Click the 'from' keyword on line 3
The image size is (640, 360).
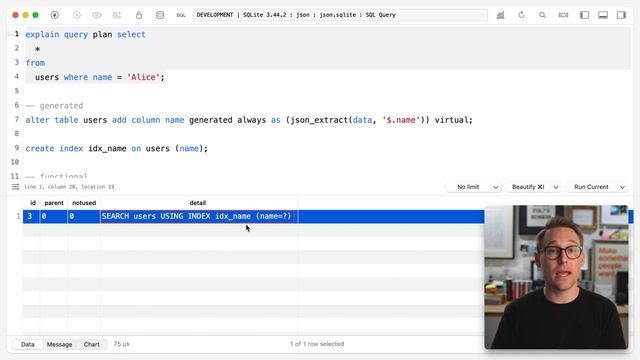(35, 63)
